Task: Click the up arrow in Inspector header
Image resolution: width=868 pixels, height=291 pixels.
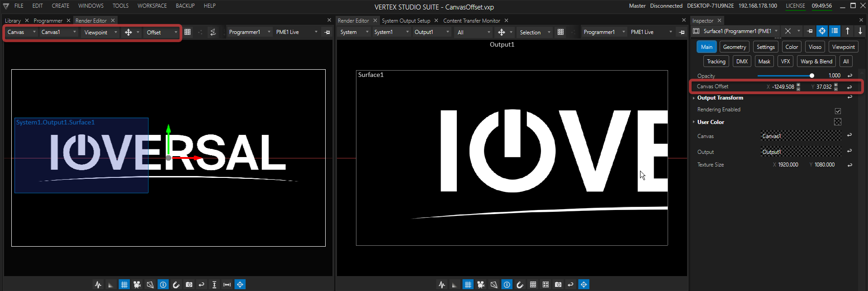Action: point(848,31)
